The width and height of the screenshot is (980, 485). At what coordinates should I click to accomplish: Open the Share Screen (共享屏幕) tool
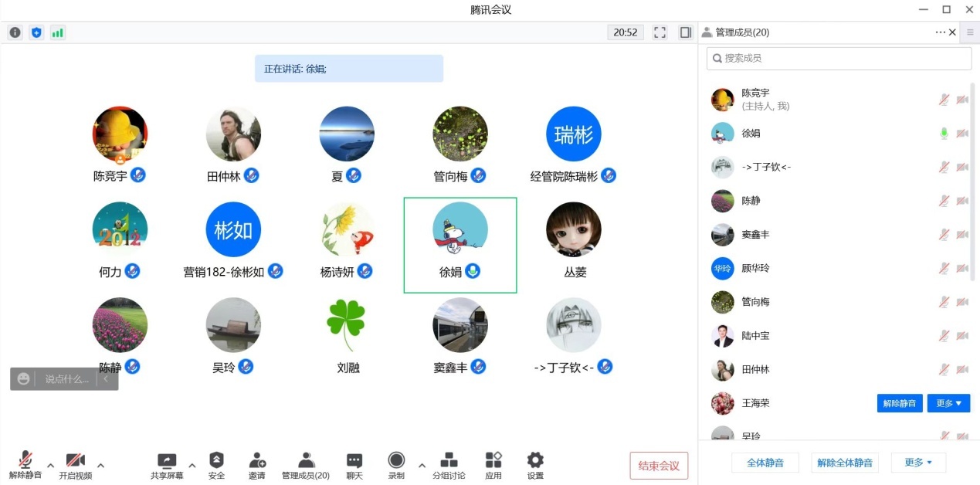point(167,466)
